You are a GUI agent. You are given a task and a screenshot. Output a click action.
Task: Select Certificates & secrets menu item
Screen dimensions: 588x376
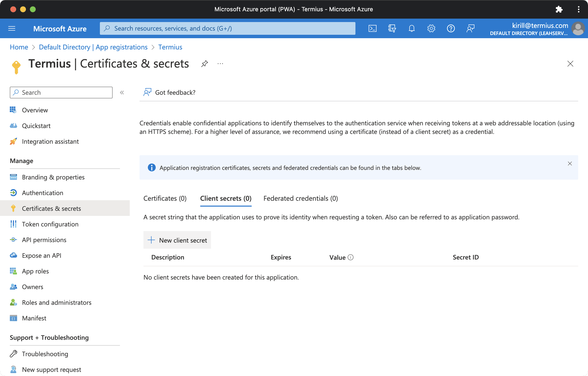[65, 208]
